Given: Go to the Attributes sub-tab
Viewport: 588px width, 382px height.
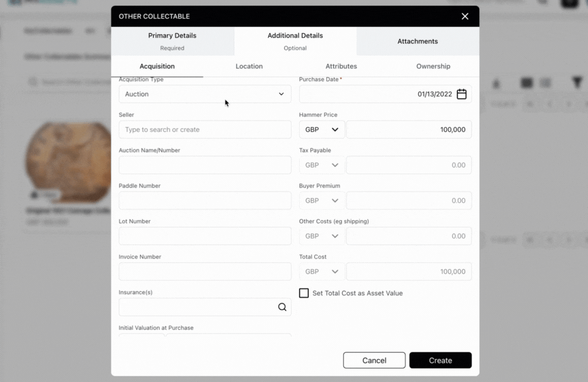Looking at the screenshot, I should coord(341,66).
